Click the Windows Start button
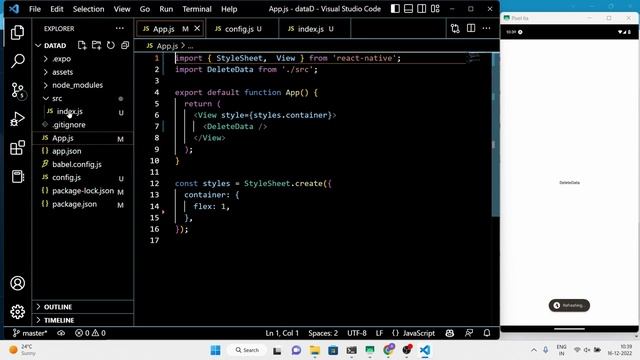640x360 pixels. [215, 350]
